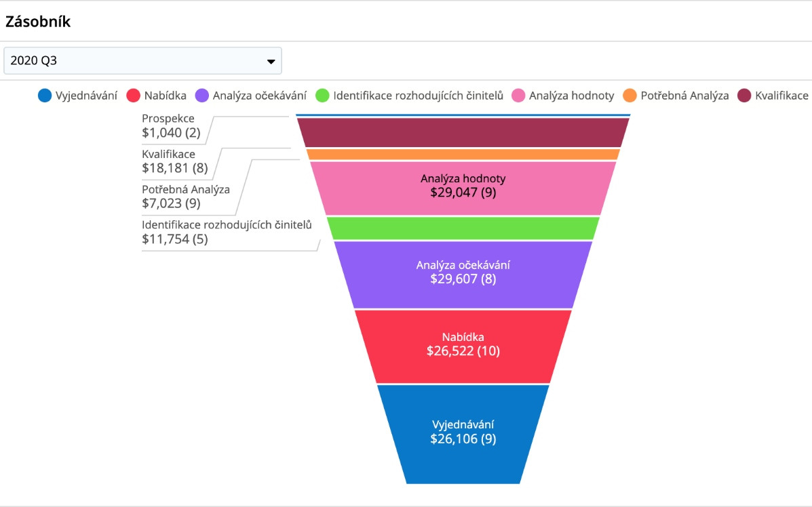
Task: Click the green funnel segment
Action: [463, 228]
